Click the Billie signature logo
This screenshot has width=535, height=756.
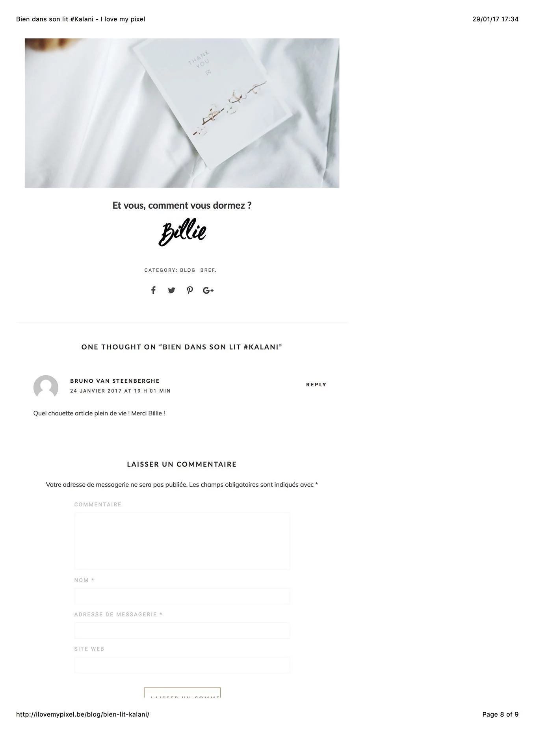pos(182,232)
